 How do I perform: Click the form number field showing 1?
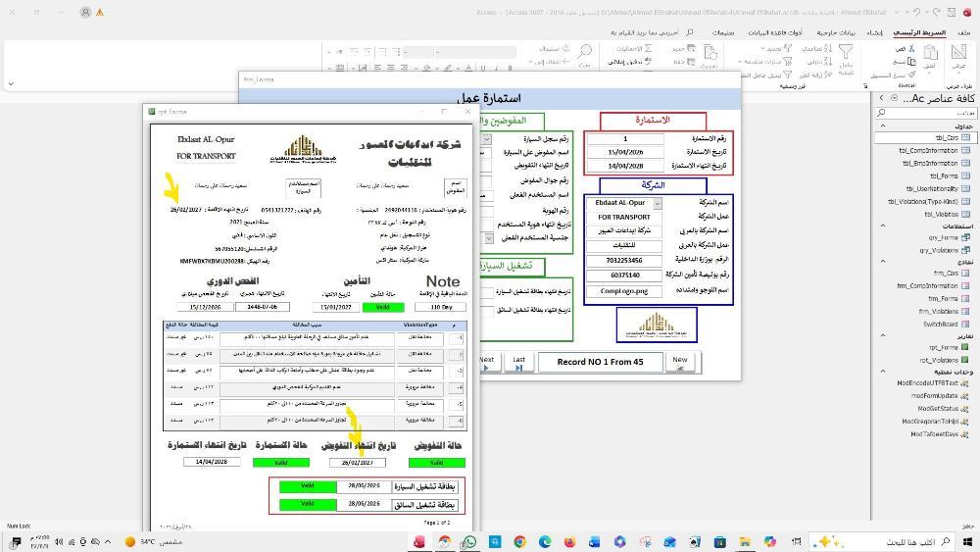pyautogui.click(x=625, y=139)
